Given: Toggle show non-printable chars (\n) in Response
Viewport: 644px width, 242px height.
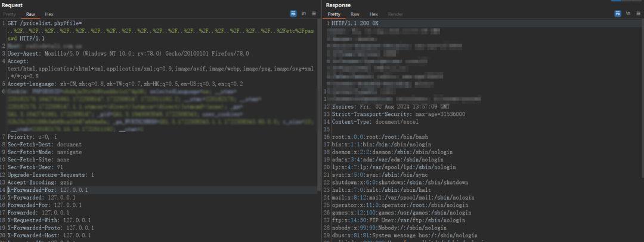Looking at the screenshot, I should (628, 14).
